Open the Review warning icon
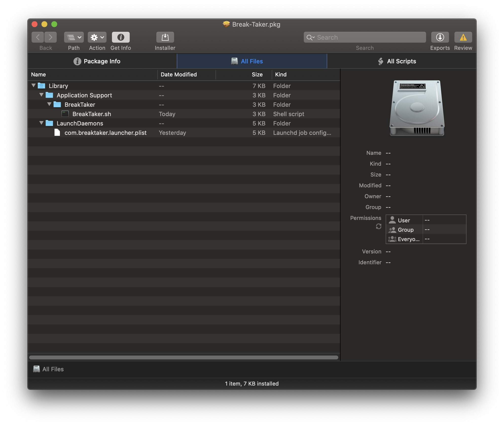The height and width of the screenshot is (426, 504). point(463,37)
